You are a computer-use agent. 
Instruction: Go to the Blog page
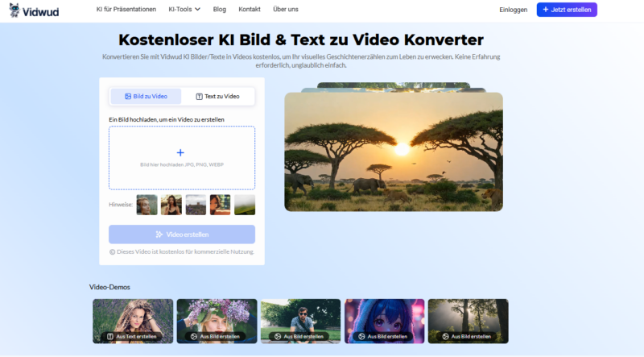coord(220,10)
